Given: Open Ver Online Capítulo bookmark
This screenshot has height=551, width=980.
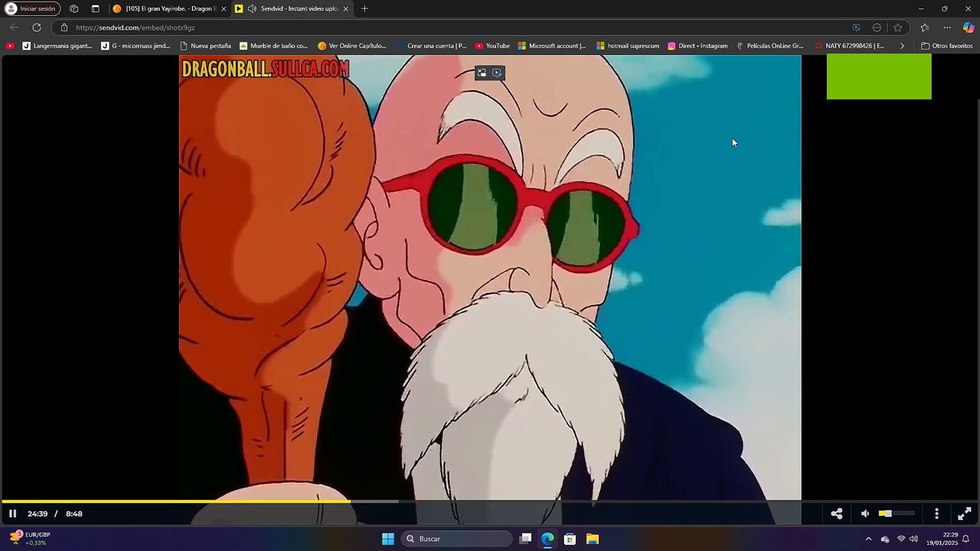Looking at the screenshot, I should pyautogui.click(x=352, y=46).
